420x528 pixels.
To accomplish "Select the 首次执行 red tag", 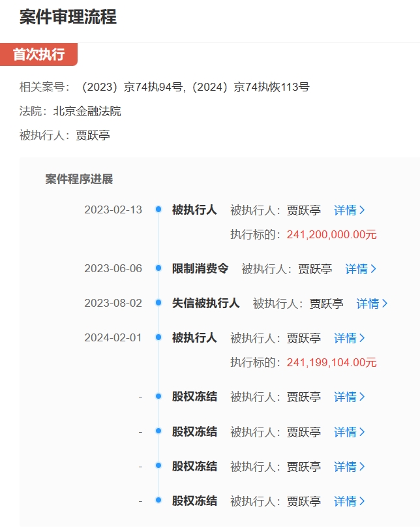I will 38,54.
